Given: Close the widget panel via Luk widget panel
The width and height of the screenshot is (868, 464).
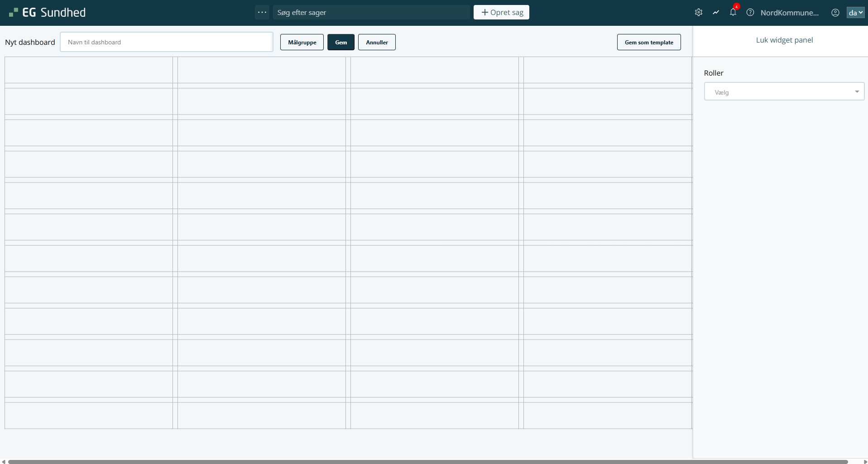Looking at the screenshot, I should pyautogui.click(x=784, y=40).
